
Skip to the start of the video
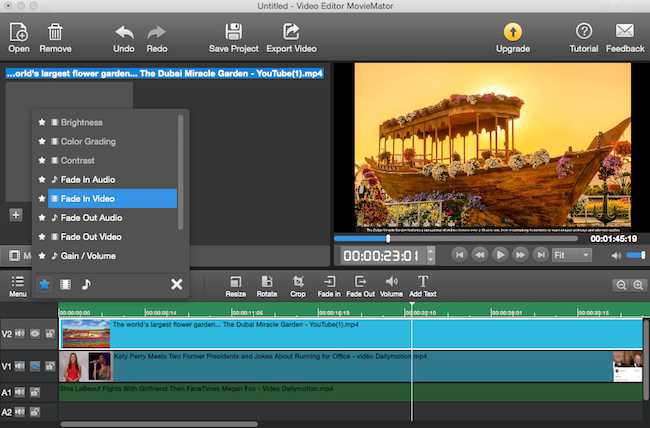459,255
